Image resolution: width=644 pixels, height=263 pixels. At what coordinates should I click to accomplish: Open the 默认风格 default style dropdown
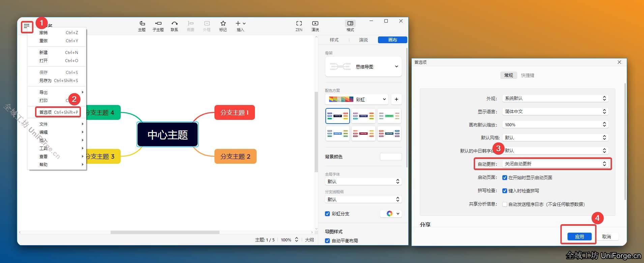[x=555, y=137]
